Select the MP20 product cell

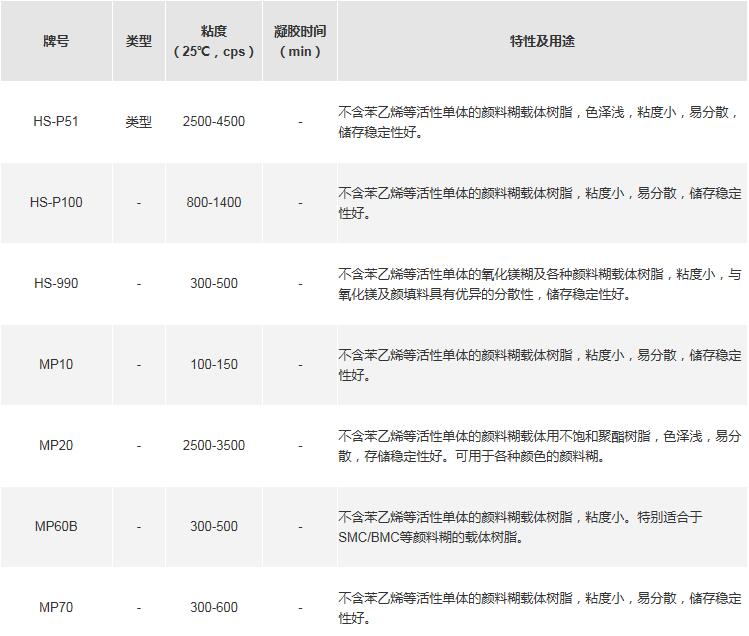point(56,446)
